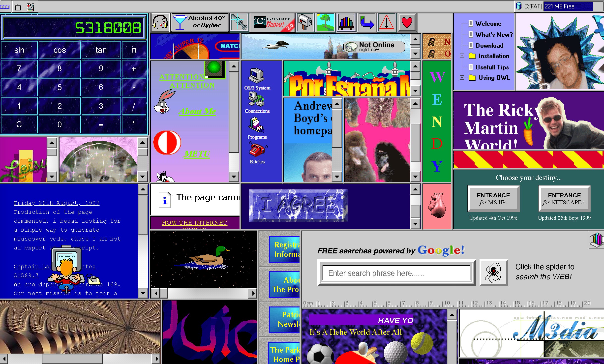
Task: Select What's New? in navigation tree
Action: coord(494,34)
